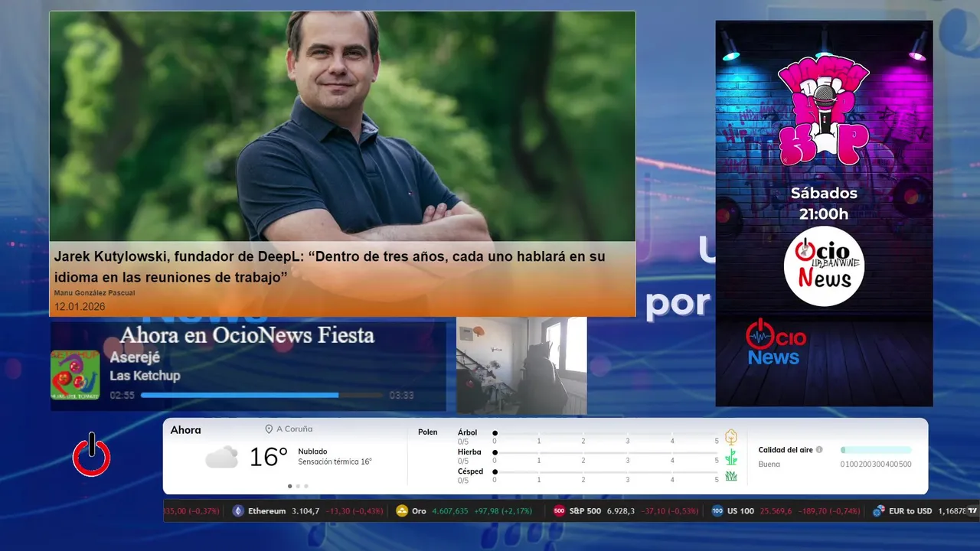Select the third weather carousel dot
This screenshot has height=551, width=980.
pyautogui.click(x=306, y=486)
